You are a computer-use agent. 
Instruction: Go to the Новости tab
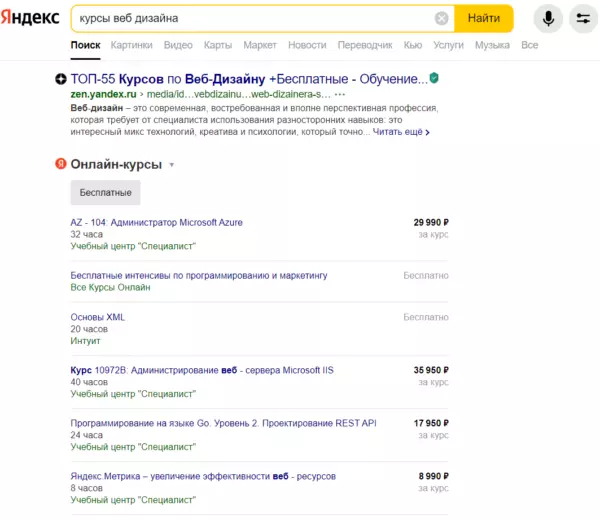(x=307, y=45)
